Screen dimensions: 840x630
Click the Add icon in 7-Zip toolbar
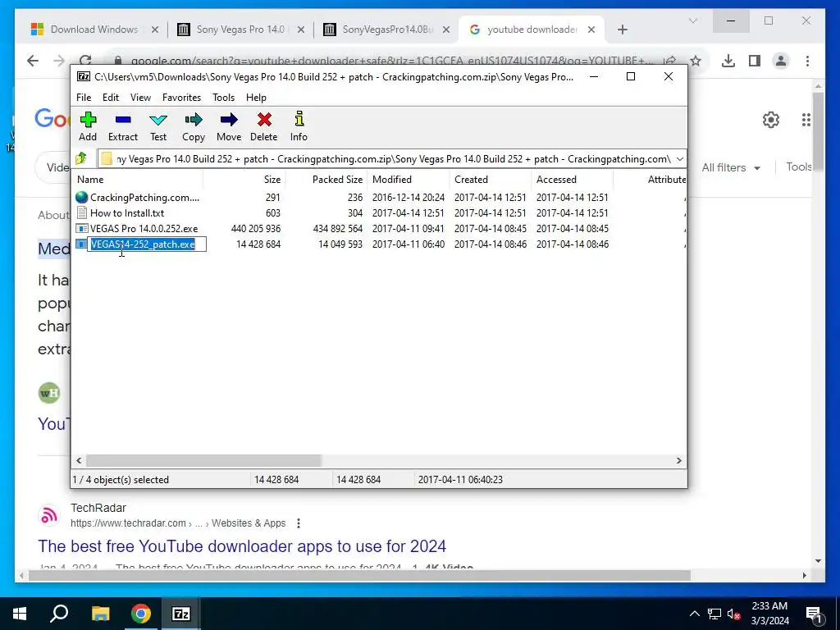[88, 120]
